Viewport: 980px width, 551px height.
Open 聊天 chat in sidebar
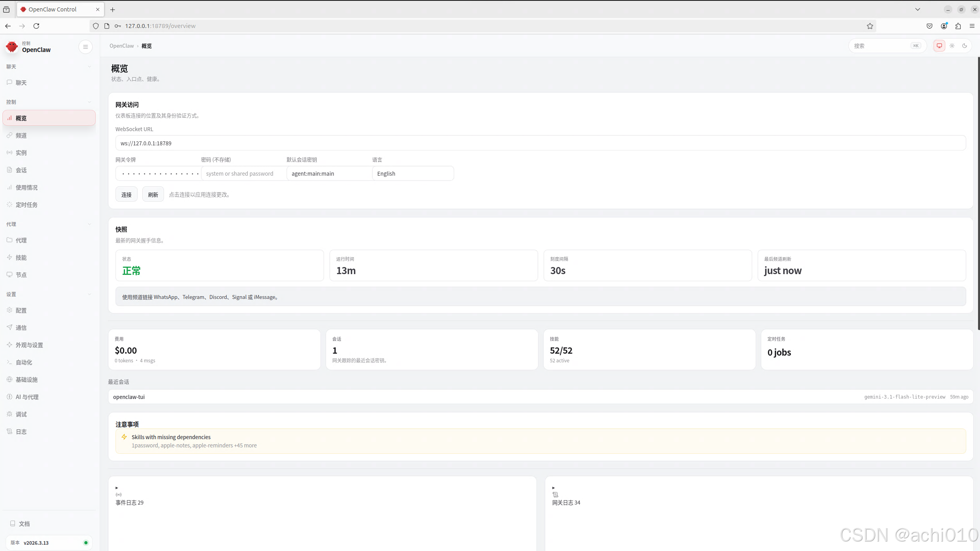[x=21, y=83]
